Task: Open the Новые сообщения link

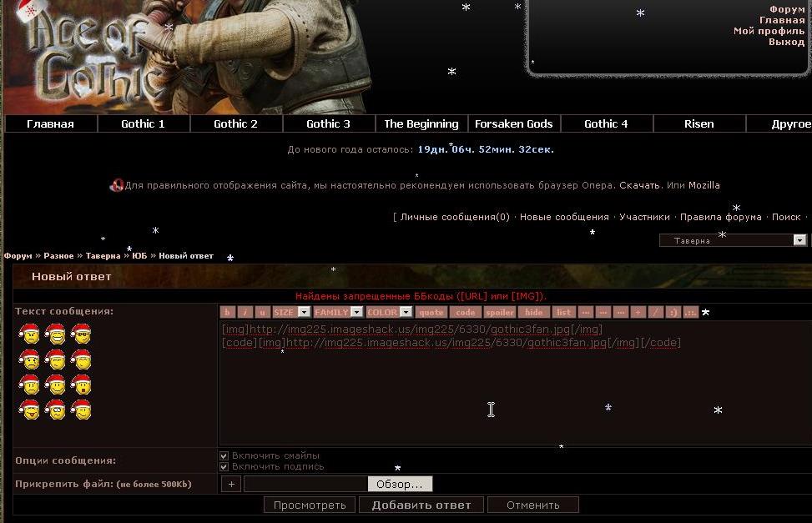Action: pyautogui.click(x=564, y=217)
